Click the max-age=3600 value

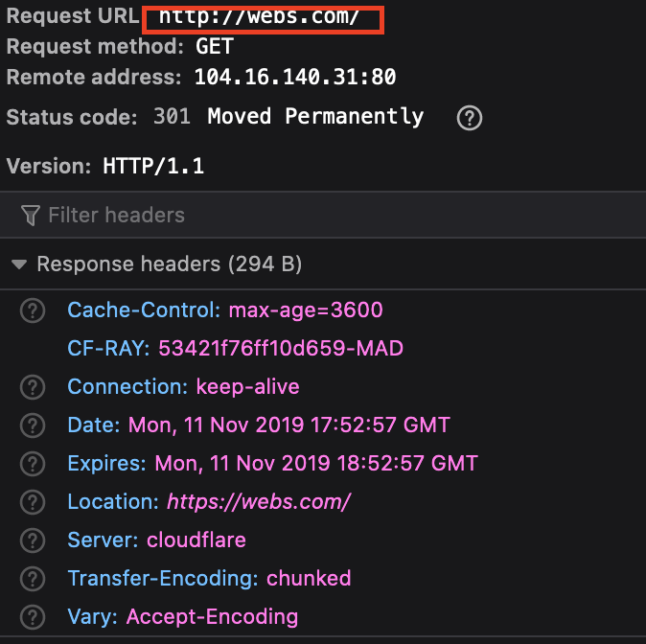(x=306, y=310)
